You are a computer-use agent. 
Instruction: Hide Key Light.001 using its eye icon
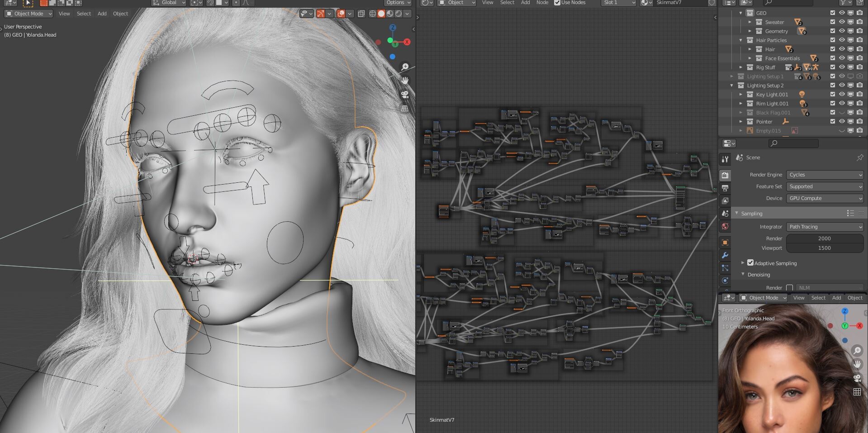842,95
